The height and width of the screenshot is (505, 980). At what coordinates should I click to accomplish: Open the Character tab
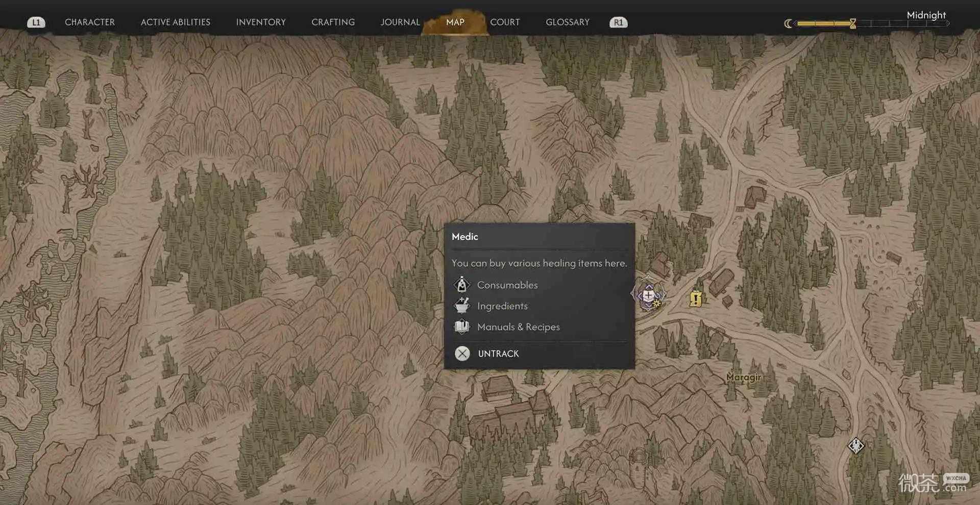(90, 22)
